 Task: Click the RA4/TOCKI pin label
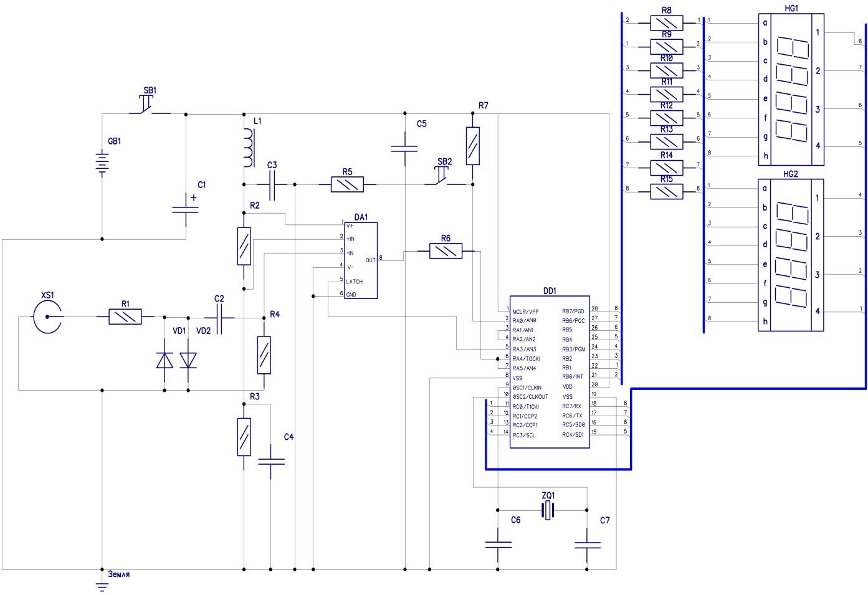point(527,359)
